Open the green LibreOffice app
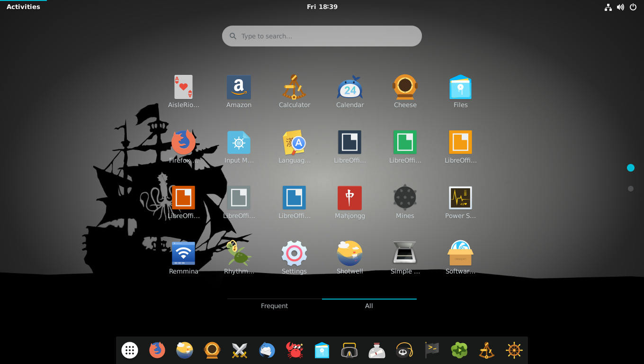The width and height of the screenshot is (644, 364). (405, 147)
